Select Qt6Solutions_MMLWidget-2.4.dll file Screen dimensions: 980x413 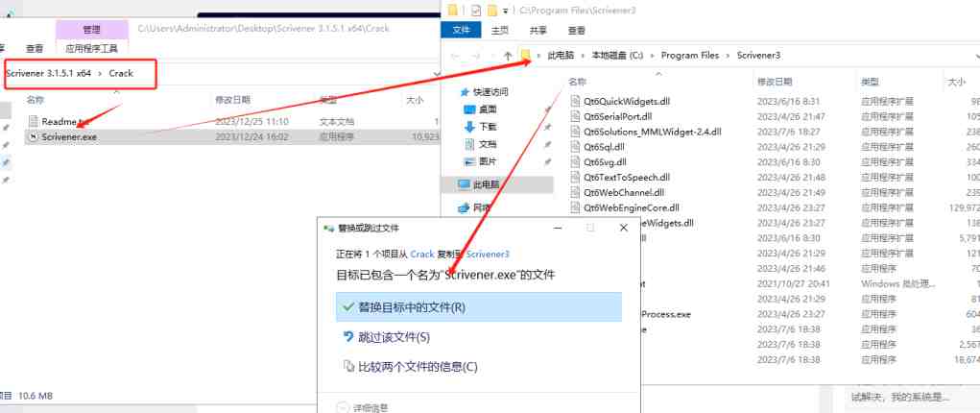point(652,132)
